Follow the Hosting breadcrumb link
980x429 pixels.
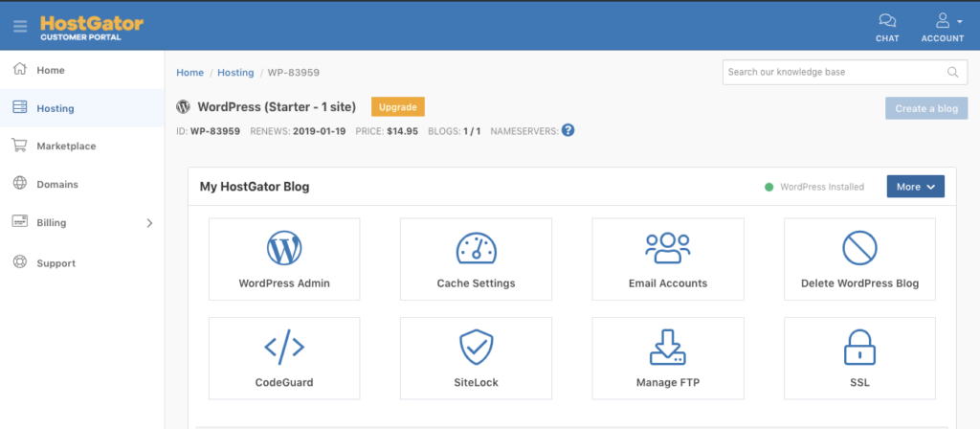coord(235,73)
